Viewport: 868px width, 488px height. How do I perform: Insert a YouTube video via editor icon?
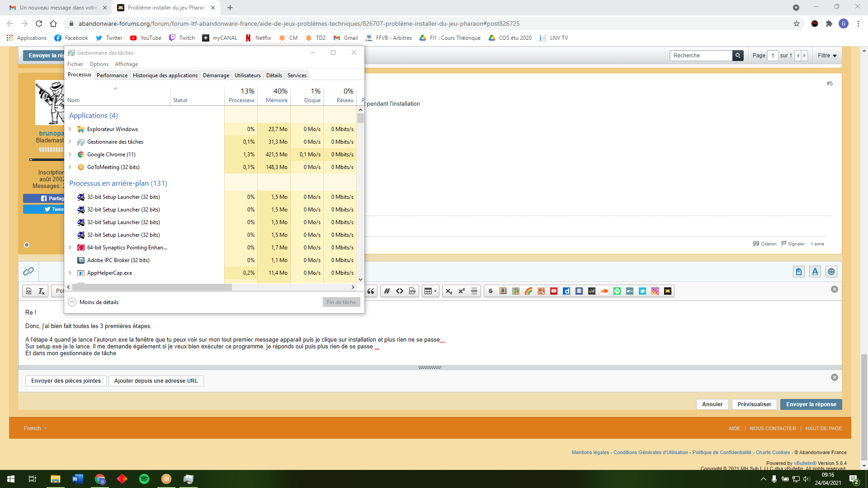click(x=554, y=291)
